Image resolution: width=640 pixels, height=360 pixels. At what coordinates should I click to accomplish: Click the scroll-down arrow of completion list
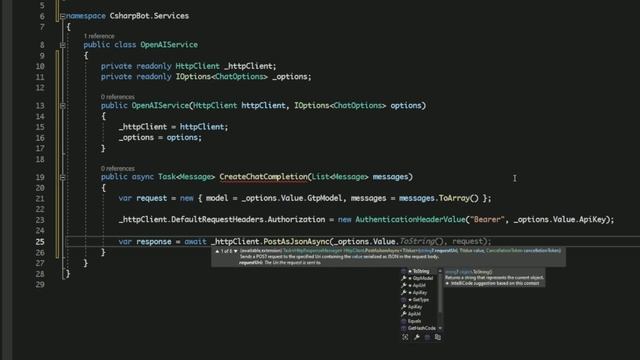click(x=440, y=328)
